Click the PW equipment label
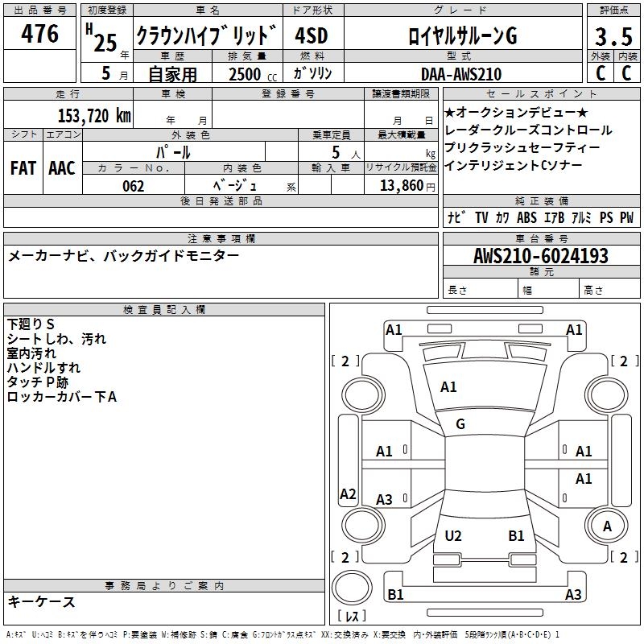Viewport: 644px width, 644px height. coord(627,217)
